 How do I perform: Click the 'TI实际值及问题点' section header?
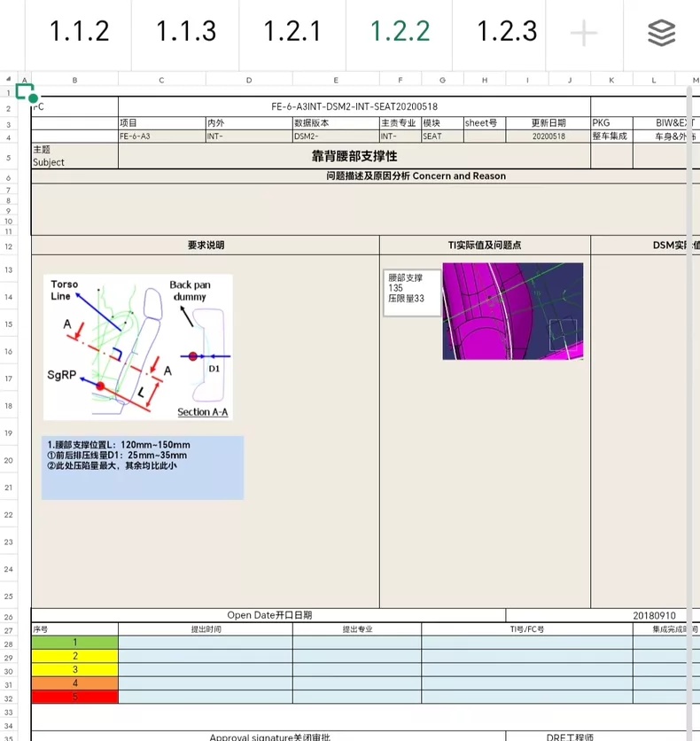point(485,245)
